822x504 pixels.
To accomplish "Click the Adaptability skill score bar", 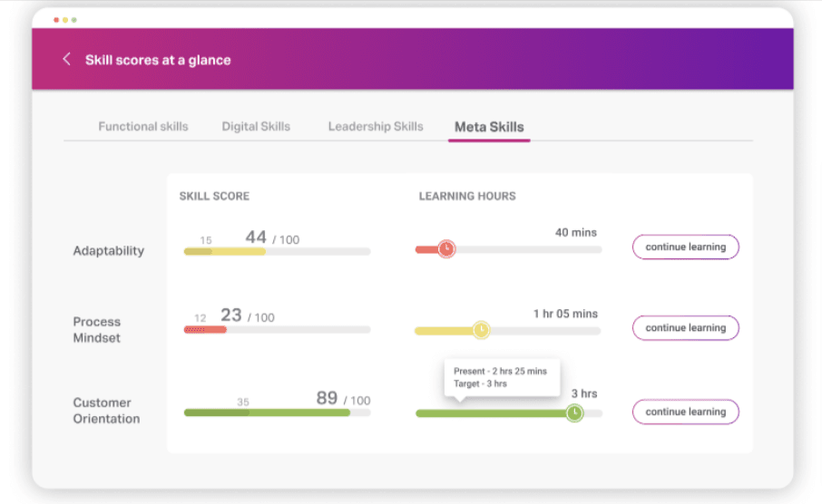I will [x=277, y=252].
